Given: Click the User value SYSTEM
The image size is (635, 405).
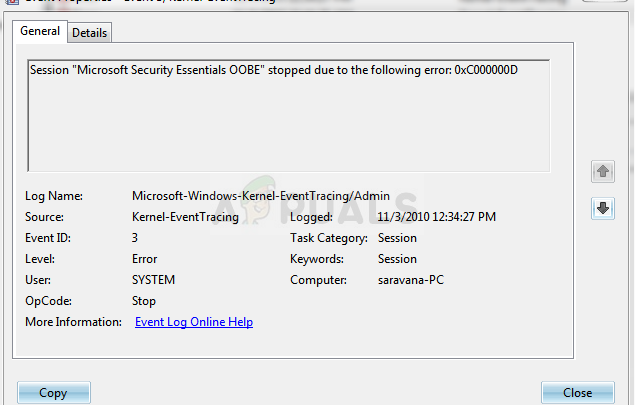Looking at the screenshot, I should 154,280.
